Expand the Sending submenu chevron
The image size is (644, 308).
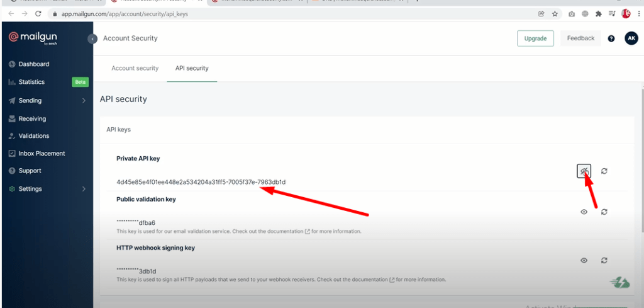pos(84,100)
